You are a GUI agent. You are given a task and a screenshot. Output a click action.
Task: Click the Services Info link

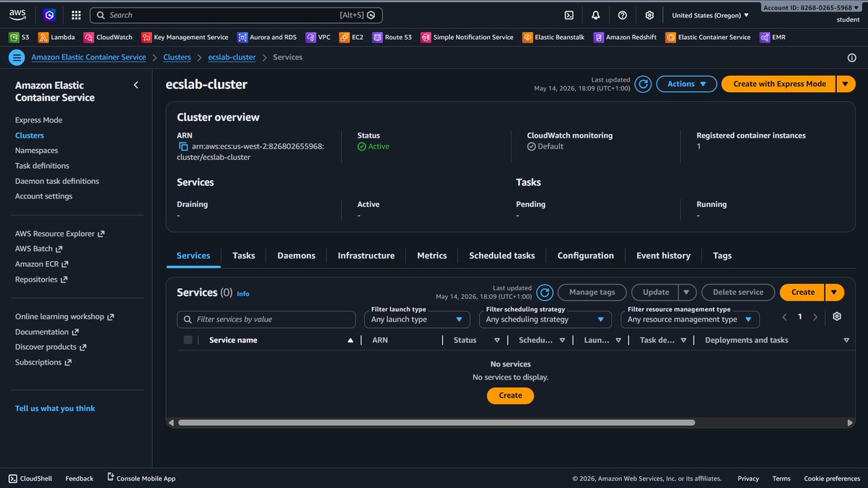tap(243, 294)
